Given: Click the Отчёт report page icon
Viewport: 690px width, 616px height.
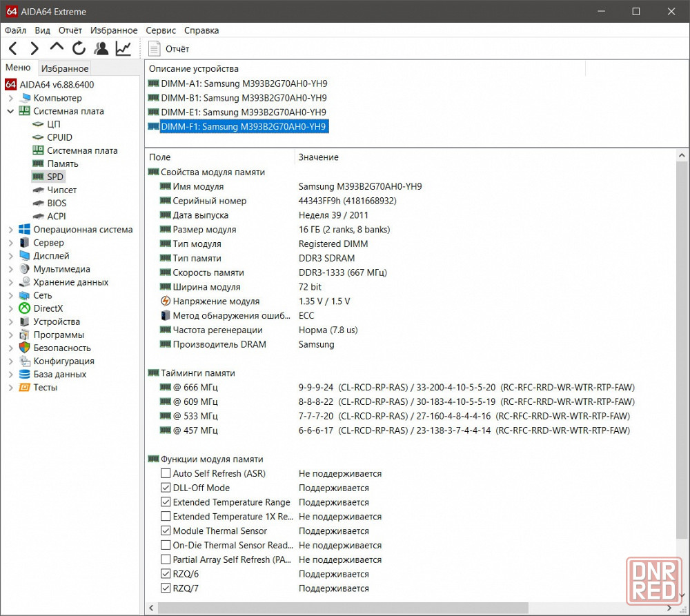Looking at the screenshot, I should pyautogui.click(x=155, y=48).
